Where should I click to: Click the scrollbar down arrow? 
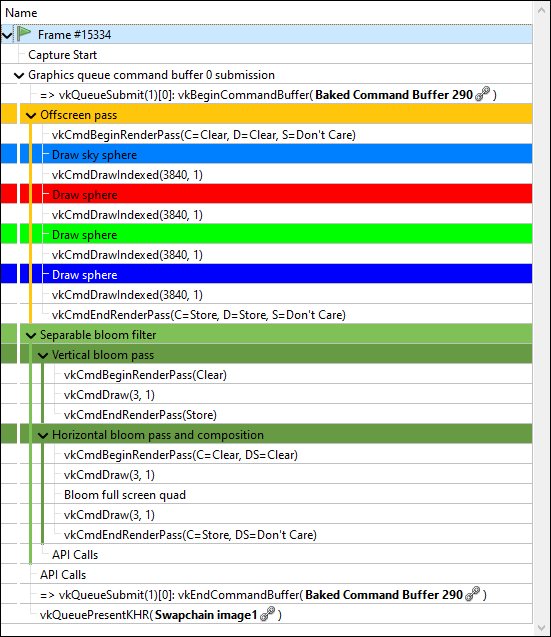(x=541, y=628)
